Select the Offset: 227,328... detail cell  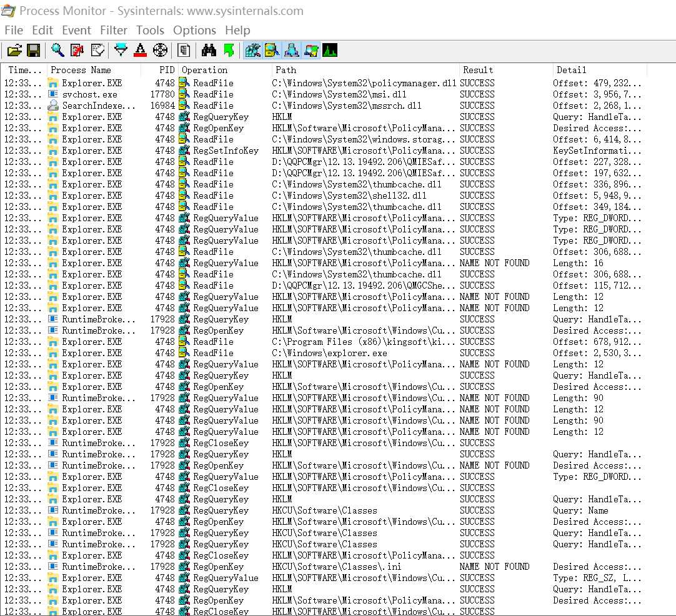click(x=597, y=162)
